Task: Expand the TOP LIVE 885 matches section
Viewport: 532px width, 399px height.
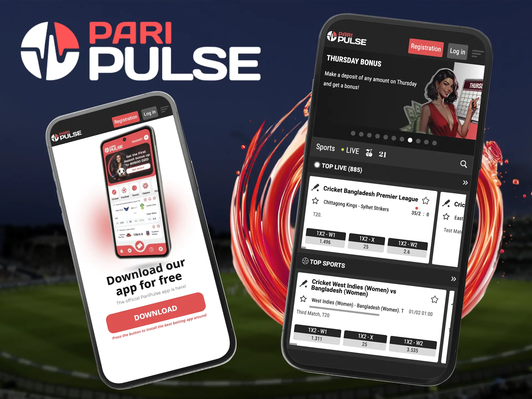Action: pyautogui.click(x=461, y=184)
